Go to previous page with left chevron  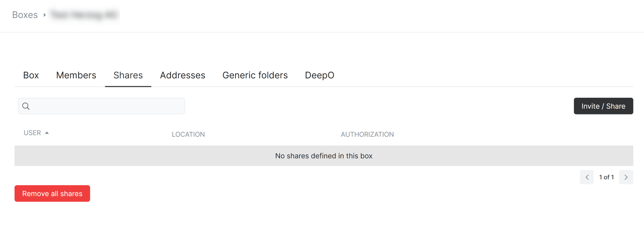click(x=587, y=177)
